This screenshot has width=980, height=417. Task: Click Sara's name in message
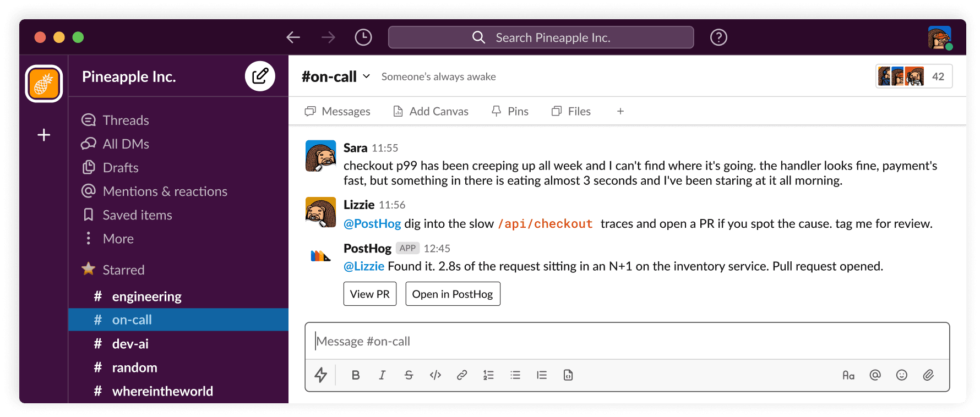[x=355, y=148]
